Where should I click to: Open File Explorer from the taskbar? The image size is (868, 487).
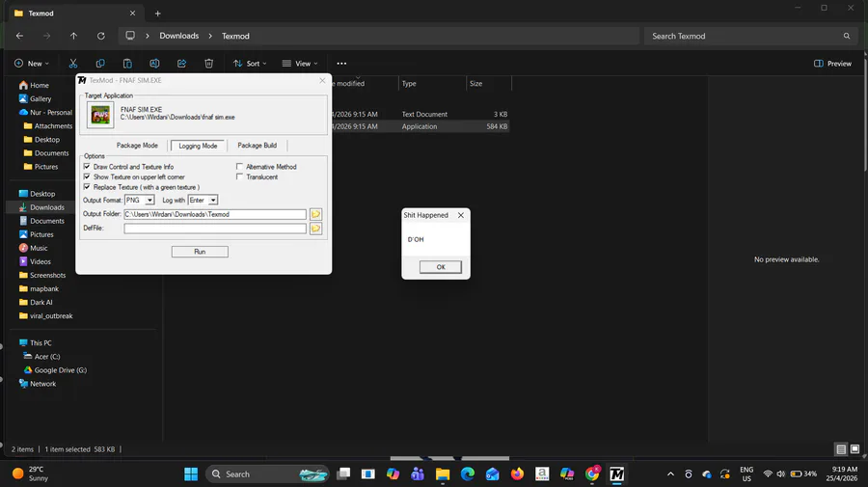[x=443, y=474]
